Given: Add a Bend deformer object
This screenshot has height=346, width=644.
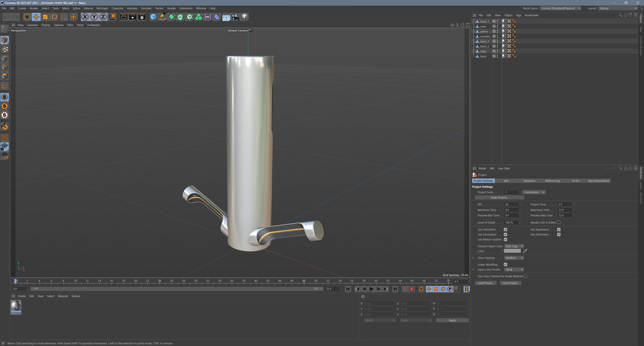Looking at the screenshot, I should pos(217,17).
